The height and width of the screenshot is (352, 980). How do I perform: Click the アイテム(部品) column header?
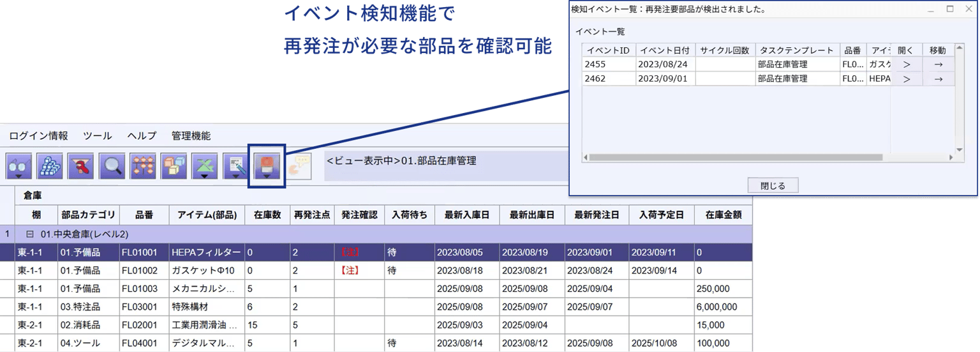pyautogui.click(x=207, y=215)
